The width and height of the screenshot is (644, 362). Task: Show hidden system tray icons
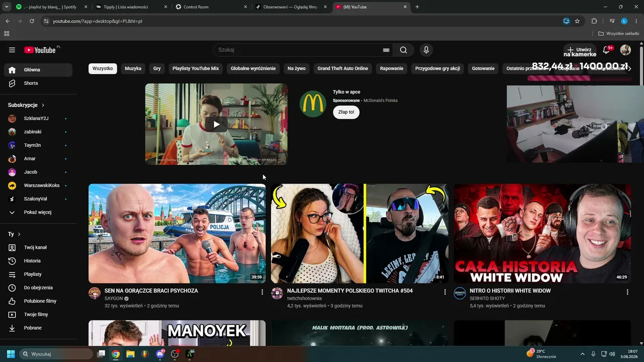point(583,354)
